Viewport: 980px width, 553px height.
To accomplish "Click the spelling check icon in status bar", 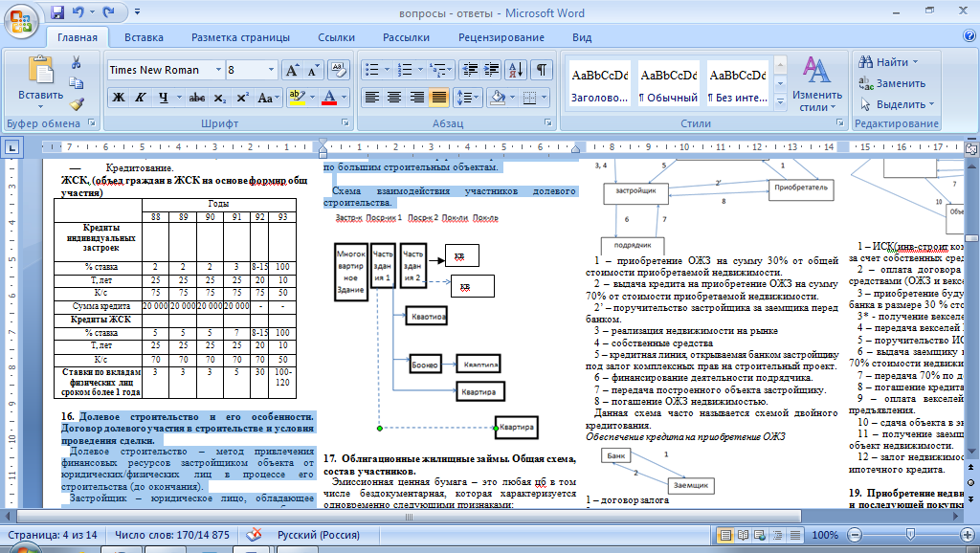I will click(x=254, y=535).
